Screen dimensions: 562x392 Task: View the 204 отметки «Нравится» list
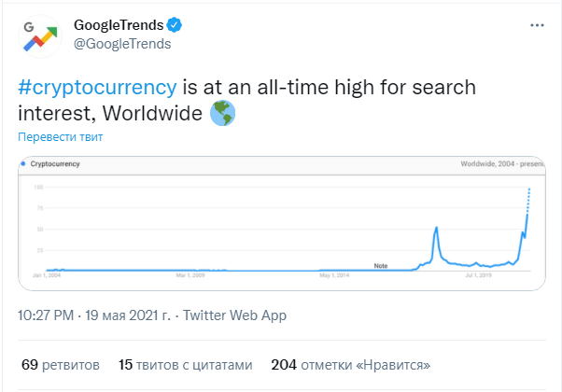point(351,365)
